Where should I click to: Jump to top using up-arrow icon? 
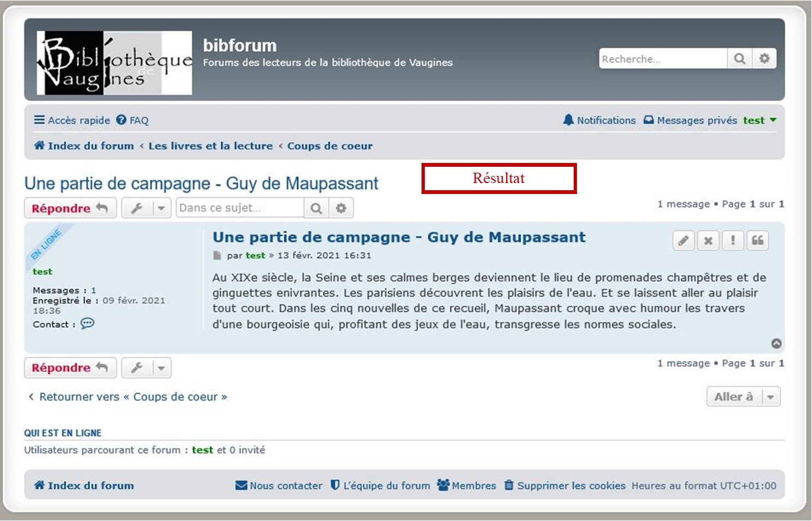pos(777,343)
